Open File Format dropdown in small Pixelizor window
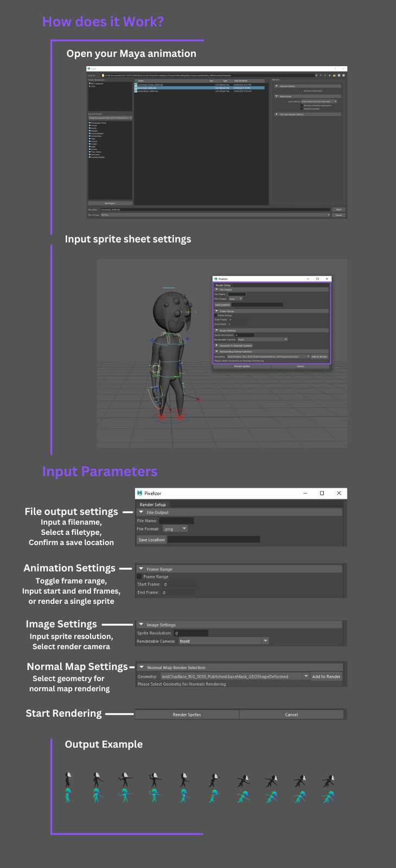396x868 pixels. point(235,298)
